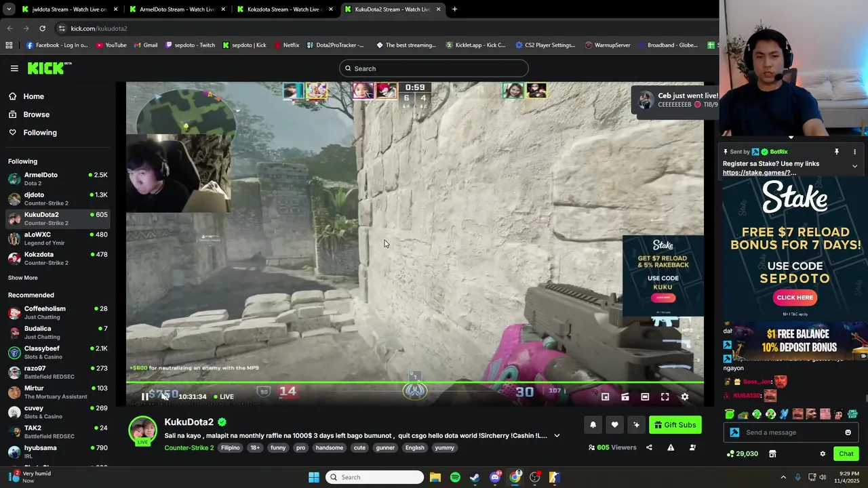Click the Search box on Kick

click(x=433, y=68)
